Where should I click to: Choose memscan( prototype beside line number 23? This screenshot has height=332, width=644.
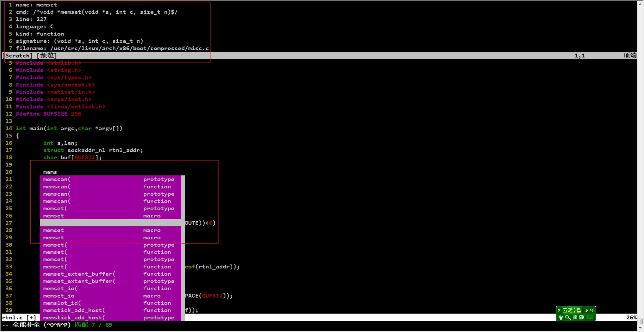tap(110, 194)
